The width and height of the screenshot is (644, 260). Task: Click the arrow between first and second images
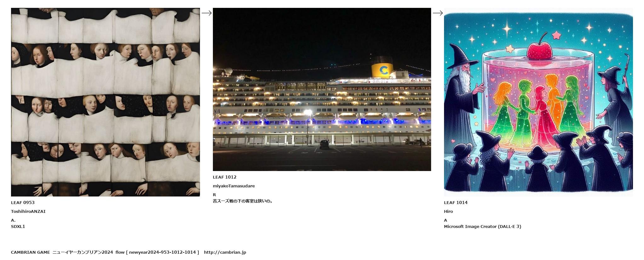pos(207,13)
